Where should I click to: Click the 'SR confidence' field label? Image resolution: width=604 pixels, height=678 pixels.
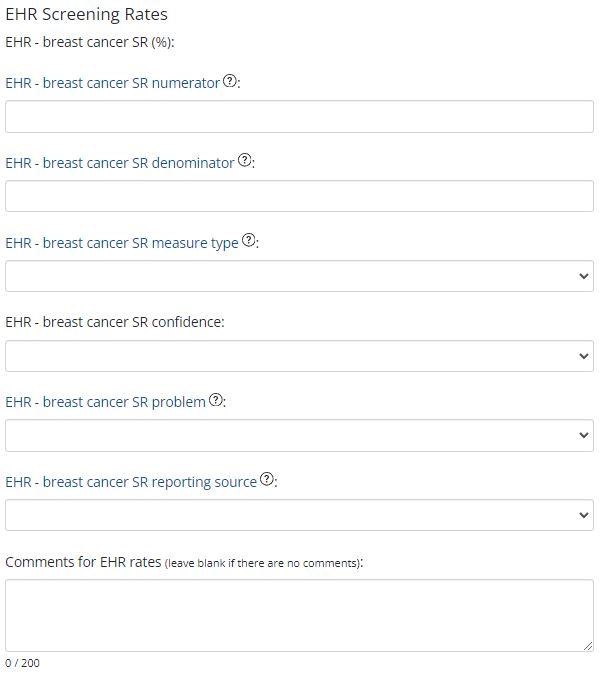(114, 322)
